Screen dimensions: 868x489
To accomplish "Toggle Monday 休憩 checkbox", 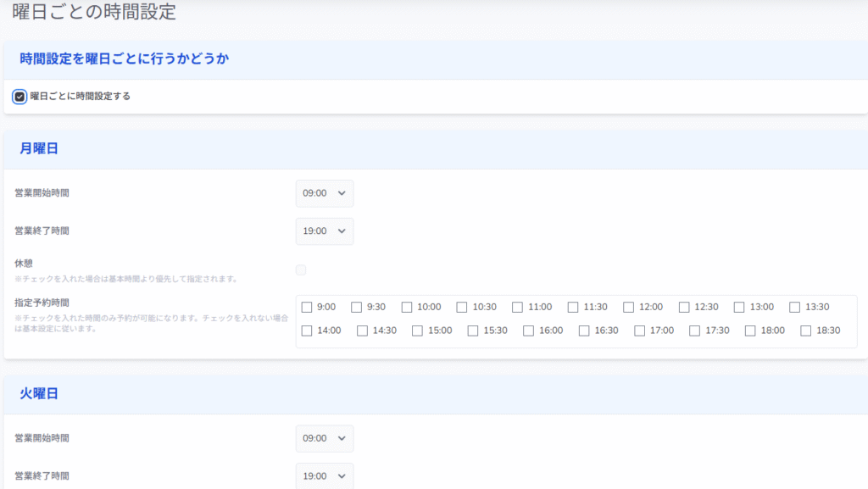I will click(301, 270).
